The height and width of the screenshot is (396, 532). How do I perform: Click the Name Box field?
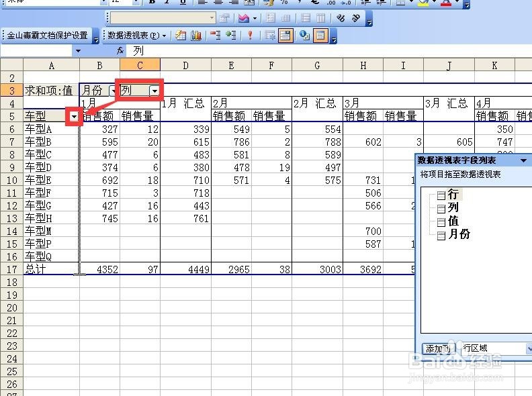[x=36, y=51]
